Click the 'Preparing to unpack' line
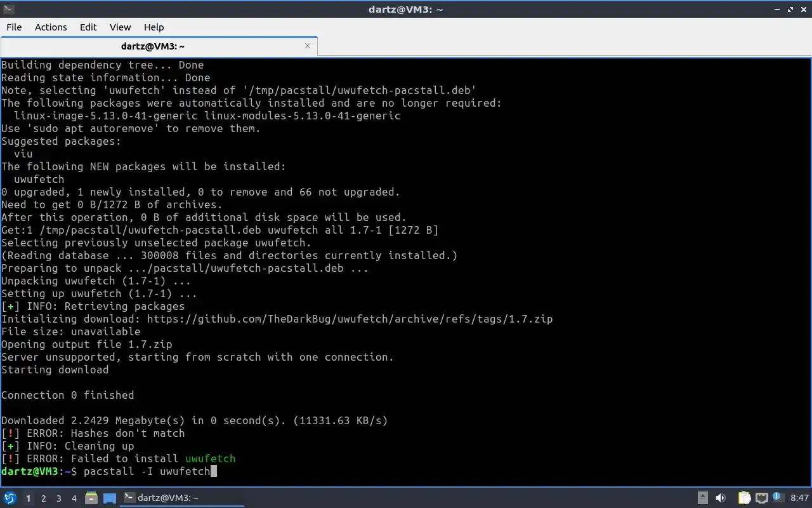 click(x=185, y=268)
